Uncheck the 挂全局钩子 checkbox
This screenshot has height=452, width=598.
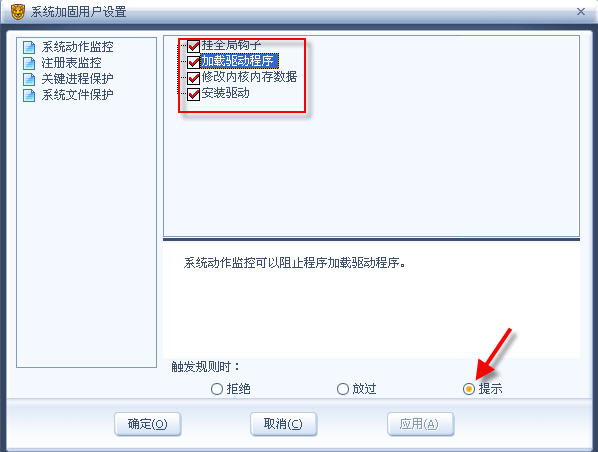[193, 46]
